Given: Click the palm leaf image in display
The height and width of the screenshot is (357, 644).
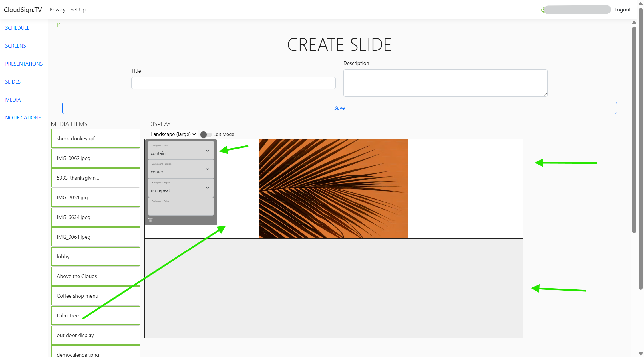Looking at the screenshot, I should pos(333,189).
